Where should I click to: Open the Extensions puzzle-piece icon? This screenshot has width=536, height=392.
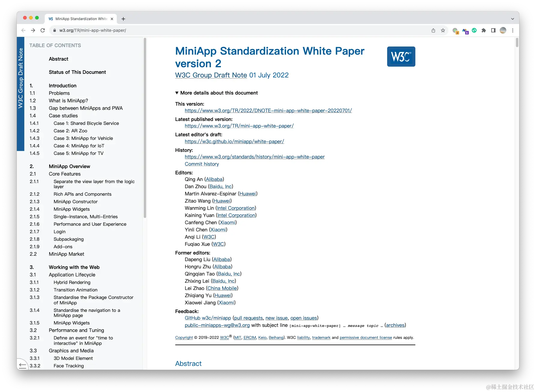484,30
